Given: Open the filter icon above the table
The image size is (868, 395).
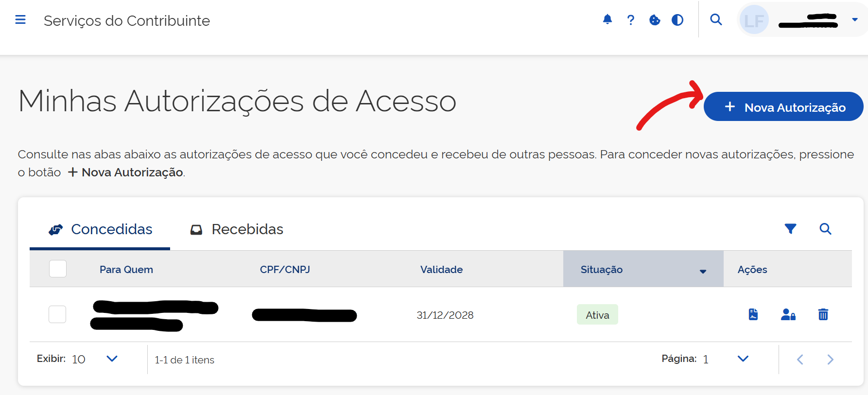Looking at the screenshot, I should tap(790, 228).
